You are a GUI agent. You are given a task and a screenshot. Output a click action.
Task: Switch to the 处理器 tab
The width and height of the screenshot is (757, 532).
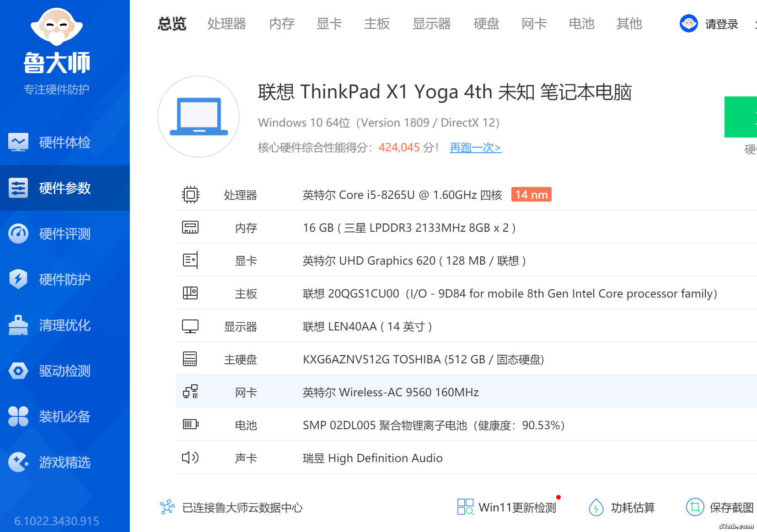pos(226,23)
